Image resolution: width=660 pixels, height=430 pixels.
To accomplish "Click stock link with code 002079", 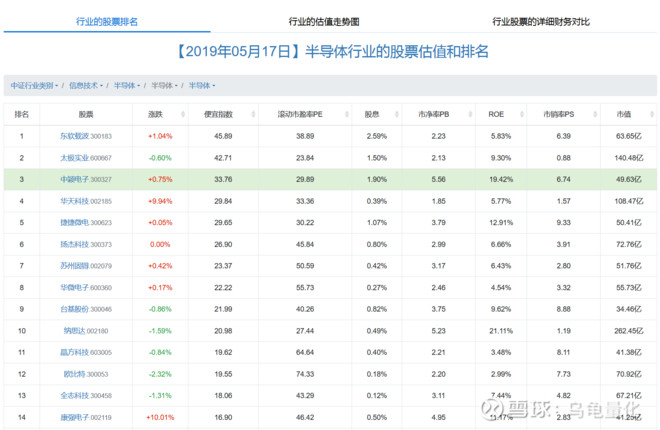I will coord(86,266).
